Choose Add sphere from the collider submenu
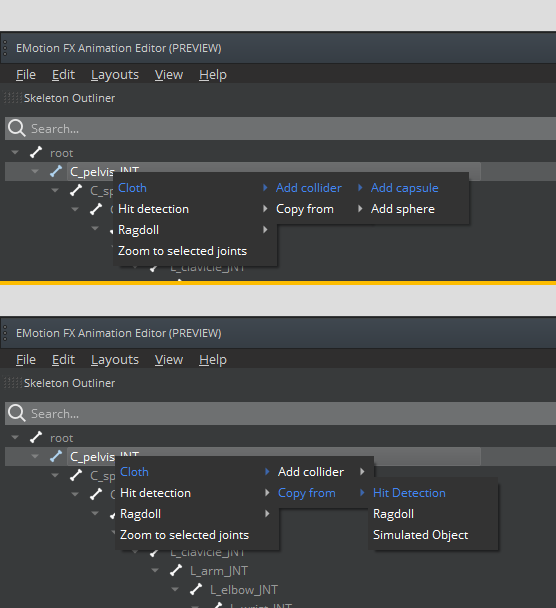556x608 pixels. click(x=402, y=209)
